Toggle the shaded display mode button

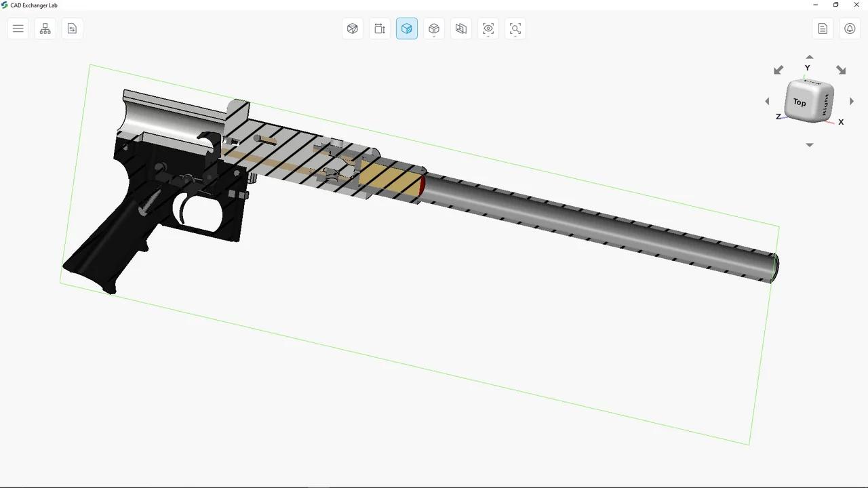point(407,28)
